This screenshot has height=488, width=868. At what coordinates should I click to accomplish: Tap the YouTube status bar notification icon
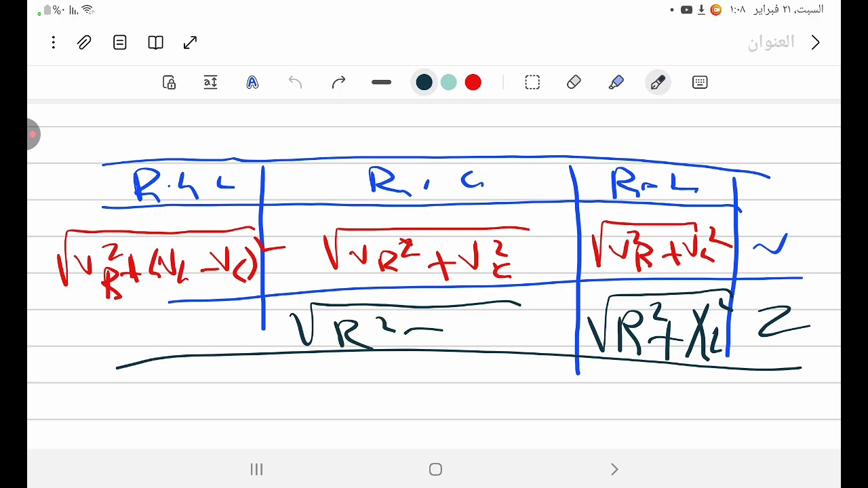click(687, 9)
